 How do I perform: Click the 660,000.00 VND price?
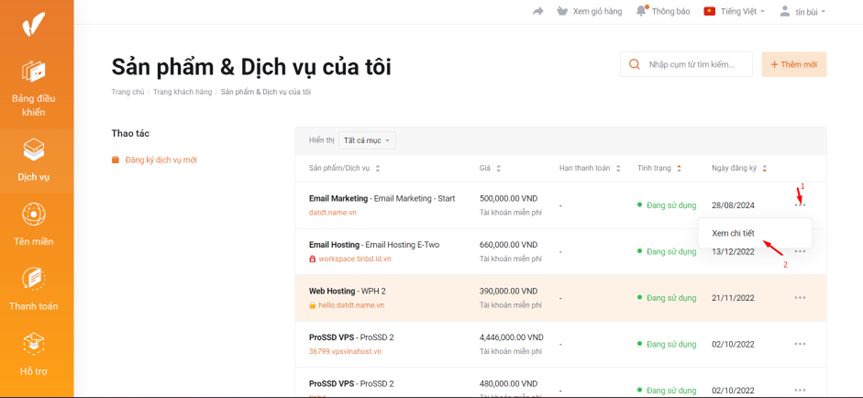(x=509, y=245)
